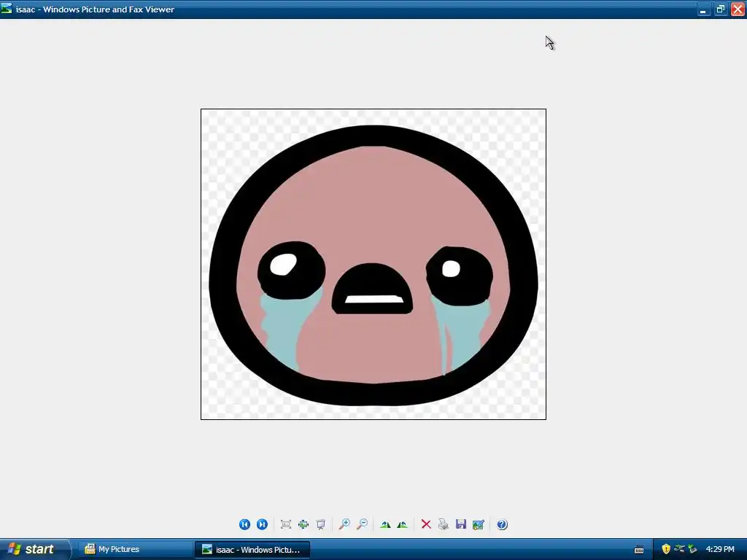Save a copy with floppy disk icon
The height and width of the screenshot is (560, 747).
pyautogui.click(x=461, y=524)
